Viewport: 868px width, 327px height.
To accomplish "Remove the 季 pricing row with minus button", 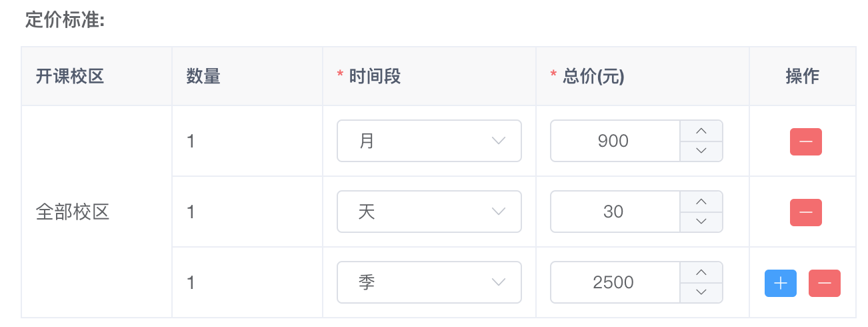I will [824, 283].
